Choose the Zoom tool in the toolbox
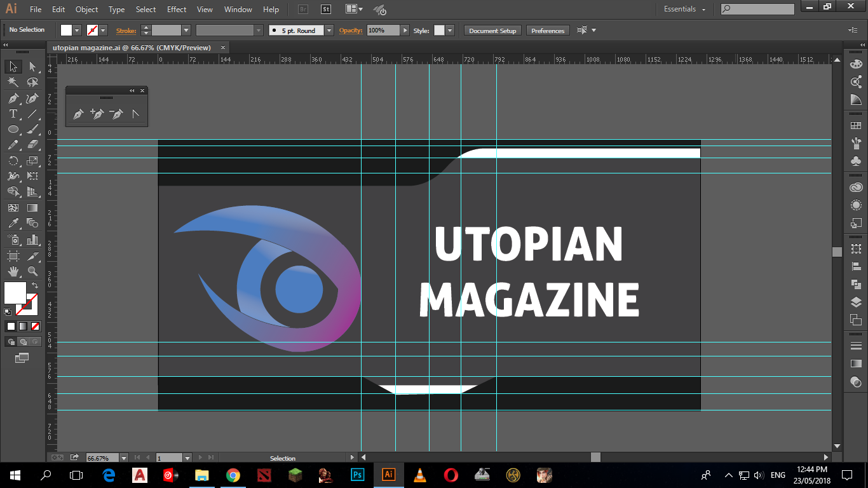Viewport: 868px width, 488px height. (32, 271)
